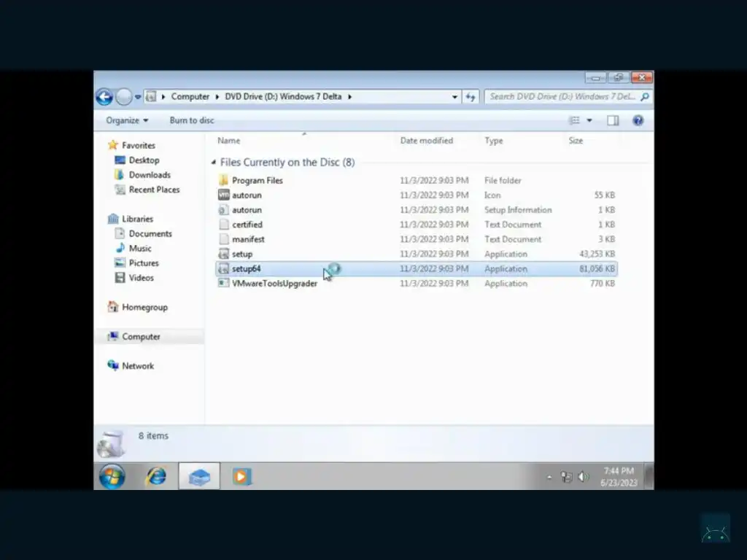Click the Setup Information type cell
Image resolution: width=747 pixels, height=560 pixels.
tap(518, 210)
